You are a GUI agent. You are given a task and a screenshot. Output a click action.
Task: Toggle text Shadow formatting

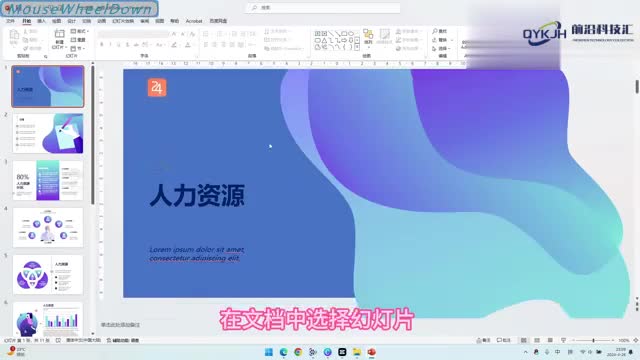click(x=127, y=45)
